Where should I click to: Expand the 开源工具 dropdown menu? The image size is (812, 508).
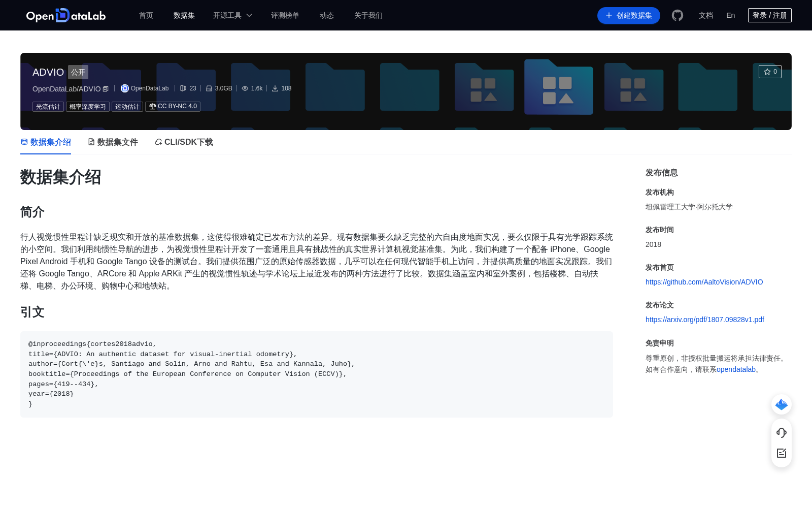coord(232,15)
